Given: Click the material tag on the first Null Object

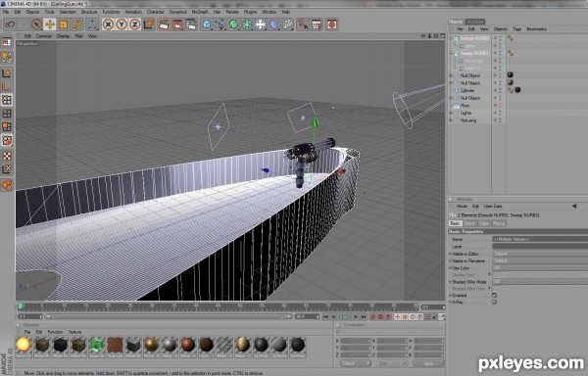Looking at the screenshot, I should (x=510, y=75).
